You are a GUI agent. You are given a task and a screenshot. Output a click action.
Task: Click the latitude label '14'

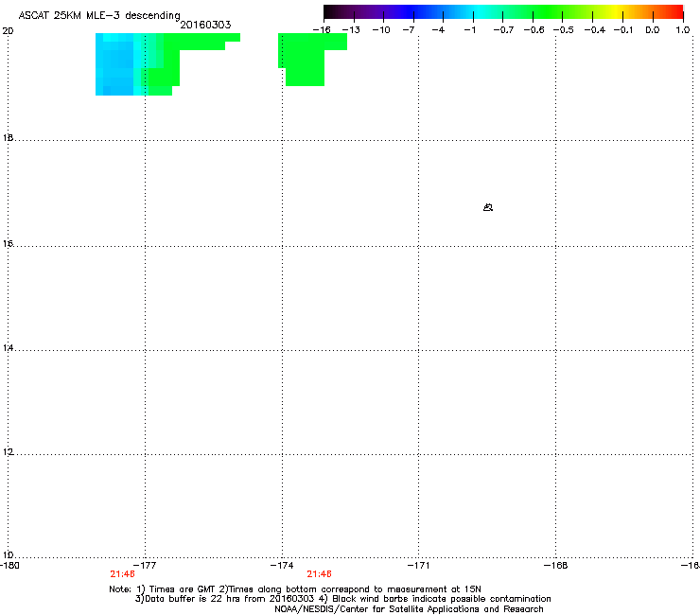[x=8, y=347]
